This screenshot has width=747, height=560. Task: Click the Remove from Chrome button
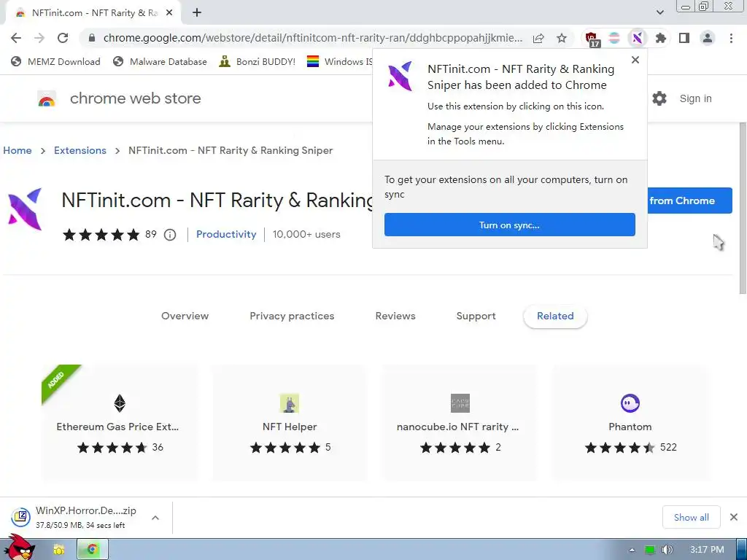690,201
